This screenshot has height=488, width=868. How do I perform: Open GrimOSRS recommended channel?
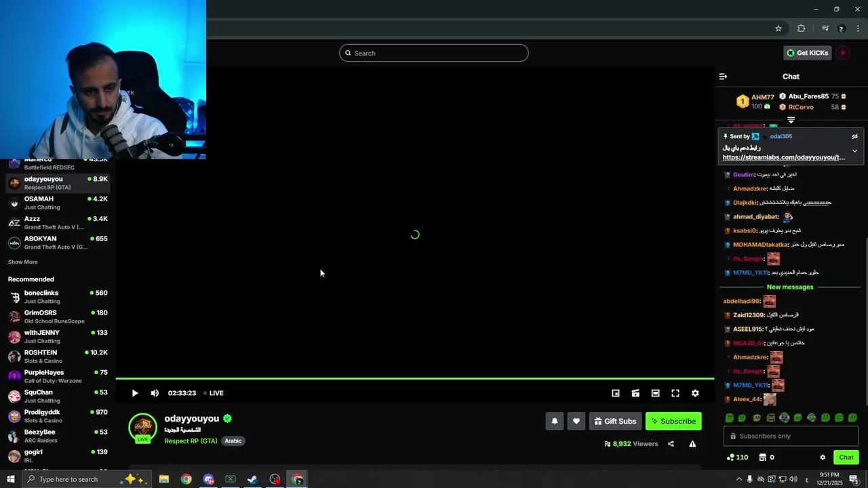[x=58, y=317]
